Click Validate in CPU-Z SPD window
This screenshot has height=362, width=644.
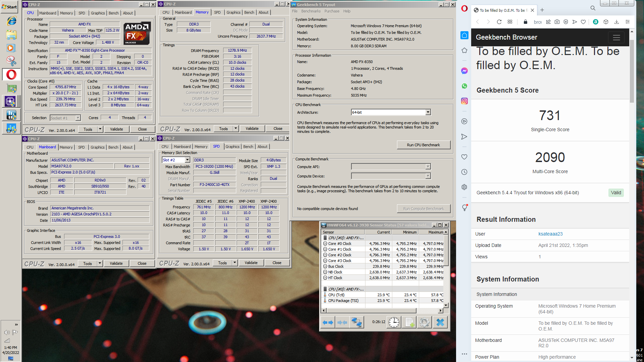click(251, 263)
